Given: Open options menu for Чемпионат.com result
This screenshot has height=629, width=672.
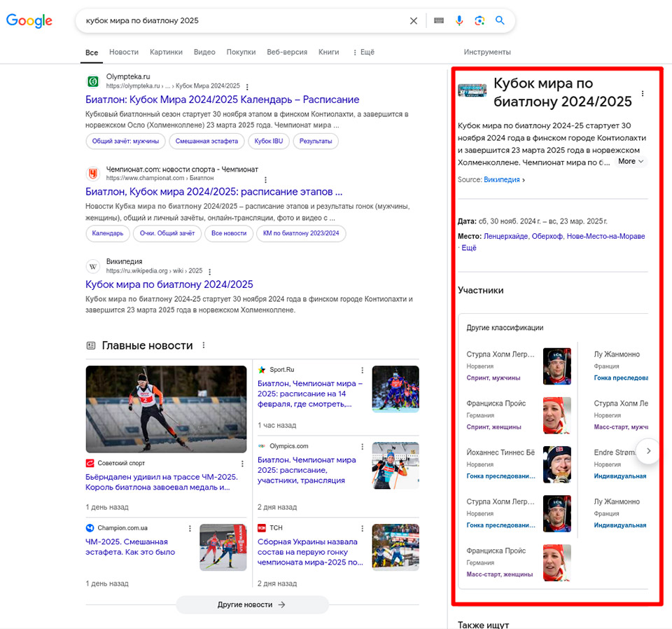Looking at the screenshot, I should 266,179.
